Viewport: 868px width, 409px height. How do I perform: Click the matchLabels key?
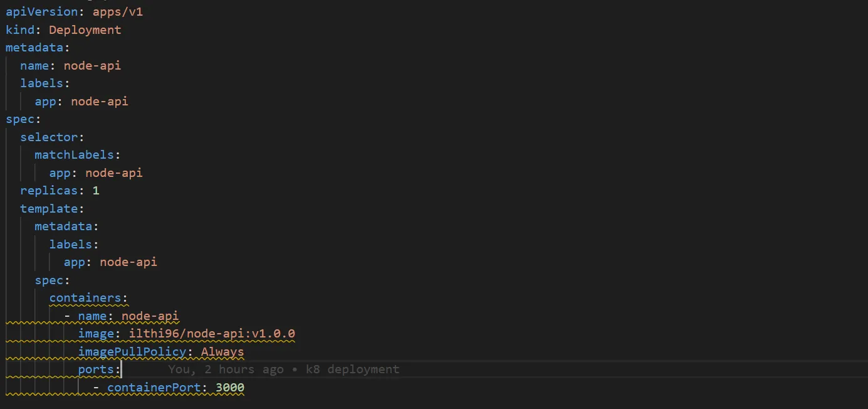pyautogui.click(x=74, y=154)
